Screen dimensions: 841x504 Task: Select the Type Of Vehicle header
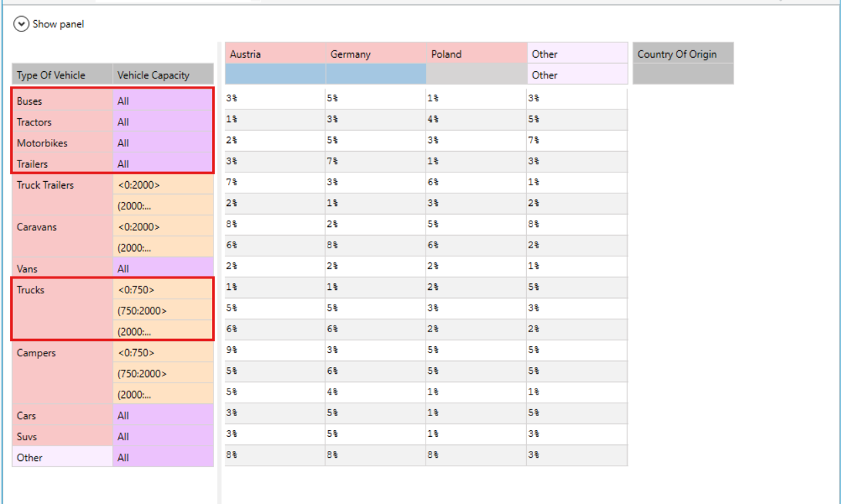(62, 75)
